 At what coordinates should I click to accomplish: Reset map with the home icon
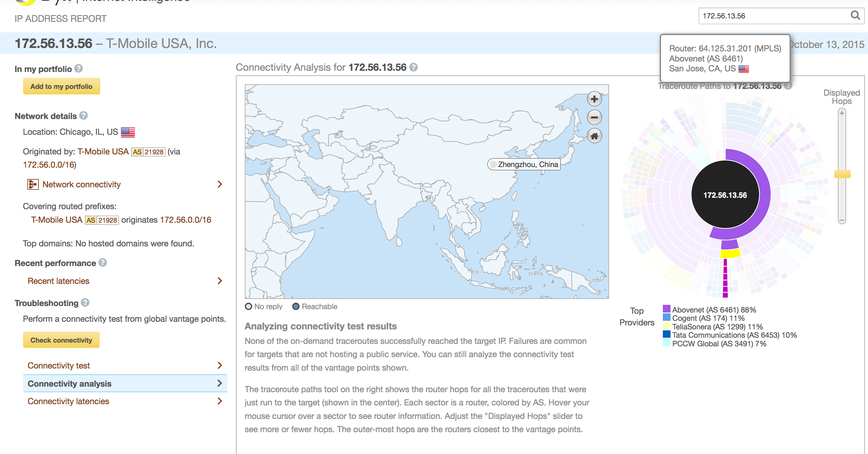click(x=594, y=136)
